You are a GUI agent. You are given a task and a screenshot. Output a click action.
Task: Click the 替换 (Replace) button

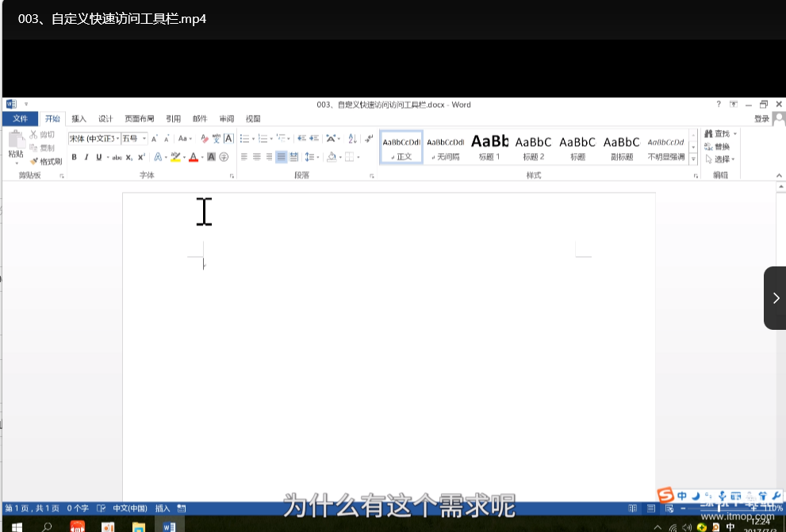pos(721,147)
